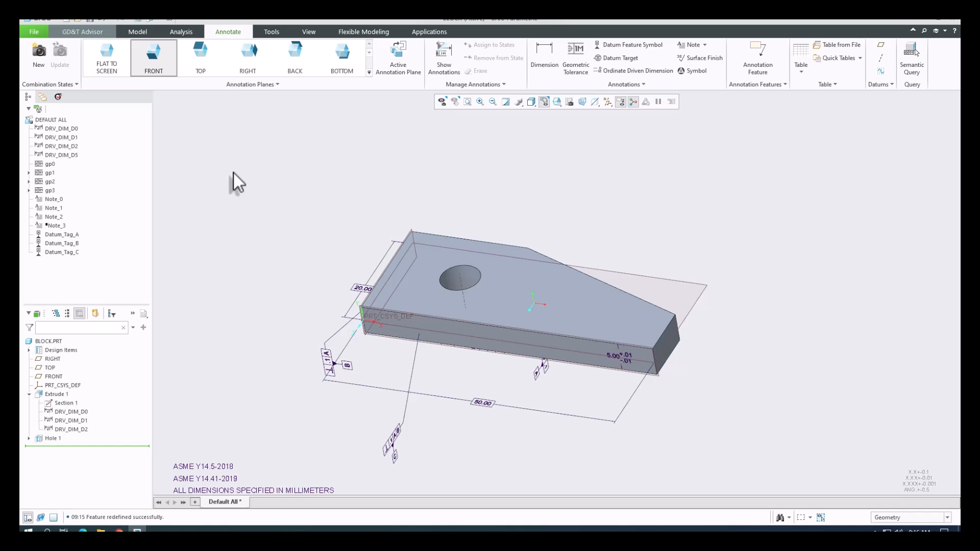Image resolution: width=980 pixels, height=551 pixels.
Task: Open Show Annotations tool
Action: click(444, 58)
